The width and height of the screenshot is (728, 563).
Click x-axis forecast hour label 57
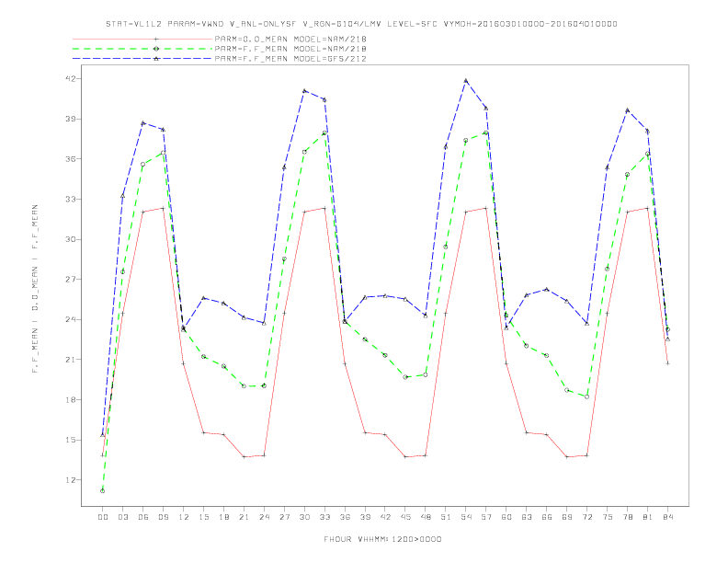coord(486,517)
